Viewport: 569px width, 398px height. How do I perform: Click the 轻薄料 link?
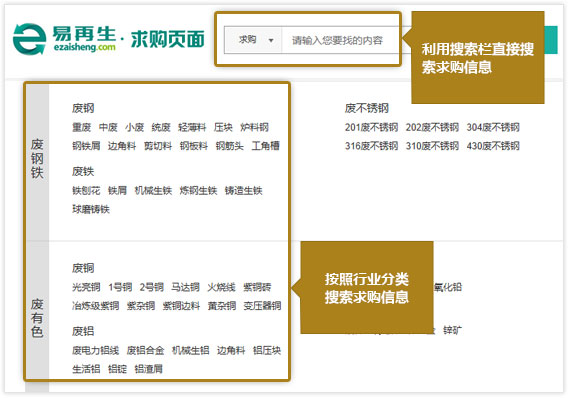pyautogui.click(x=192, y=127)
